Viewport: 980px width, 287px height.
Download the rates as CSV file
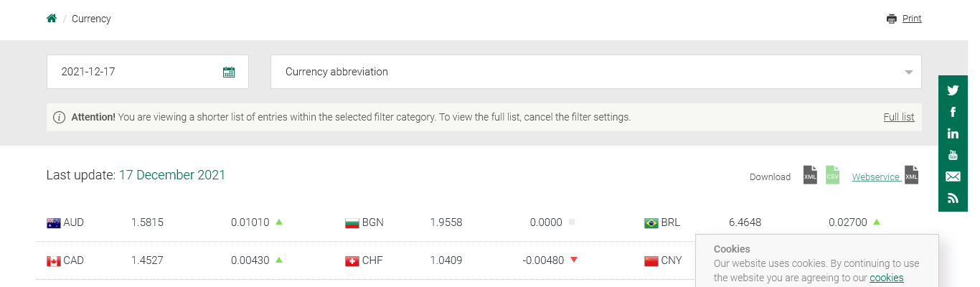[832, 175]
